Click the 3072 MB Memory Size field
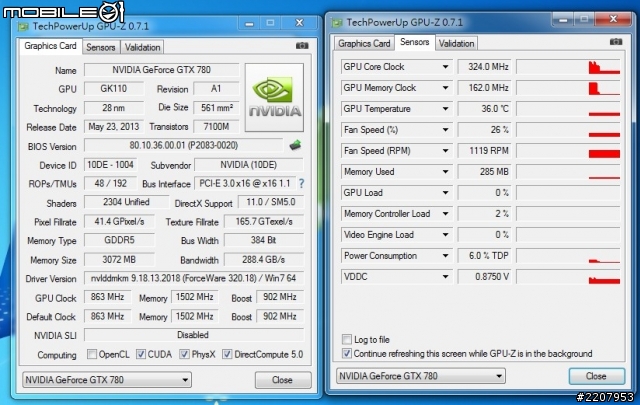Viewport: 640px width, 405px height. [119, 260]
